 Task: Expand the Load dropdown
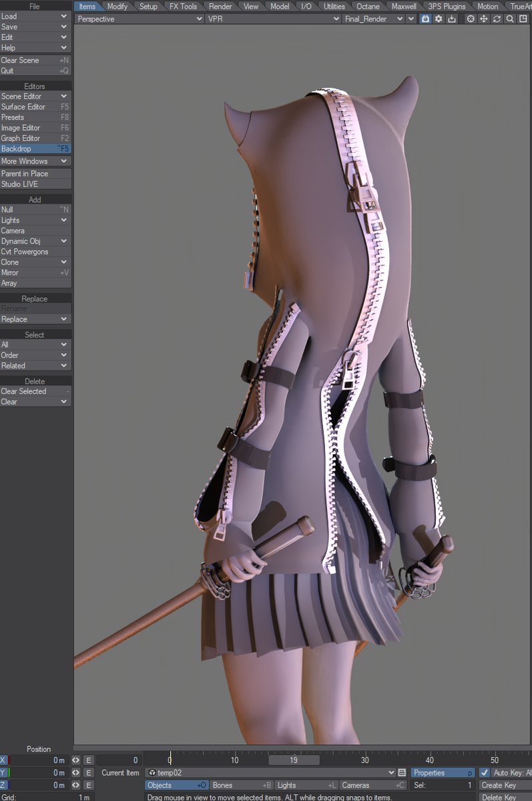click(35, 16)
